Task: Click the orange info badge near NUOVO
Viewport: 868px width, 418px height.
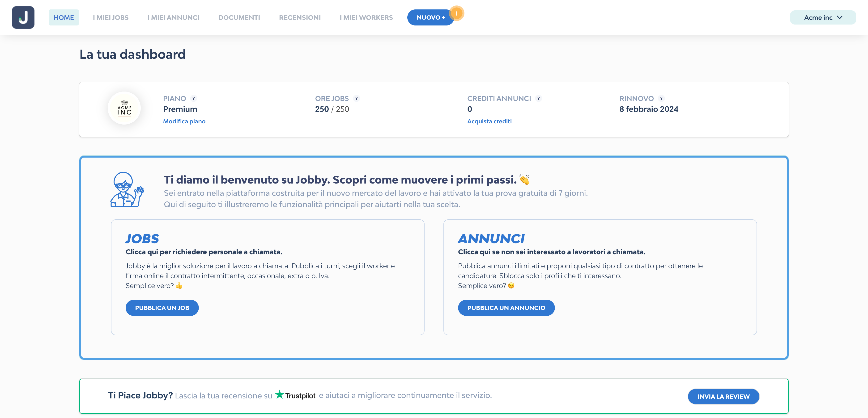Action: point(457,13)
